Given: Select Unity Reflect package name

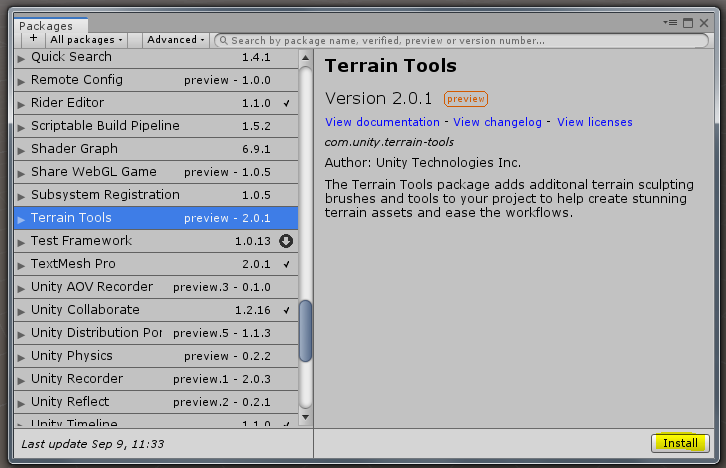Looking at the screenshot, I should [x=70, y=401].
